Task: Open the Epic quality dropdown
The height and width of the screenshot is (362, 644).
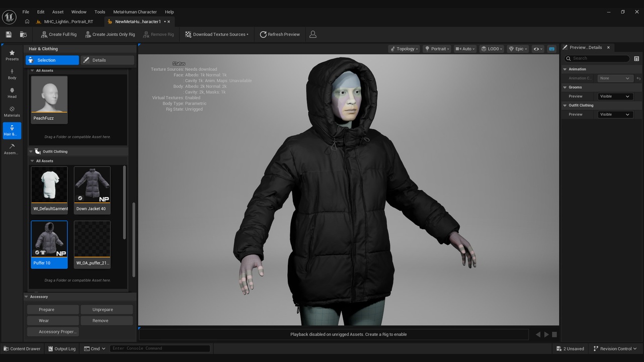Action: (x=518, y=49)
